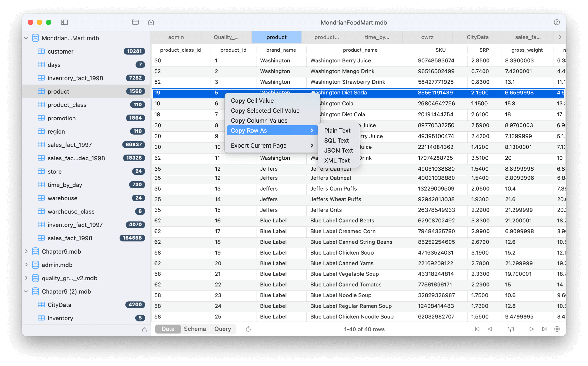Image resolution: width=588 pixels, height=366 pixels.
Task: Click the chevron to scroll the table tabs
Action: tap(560, 37)
